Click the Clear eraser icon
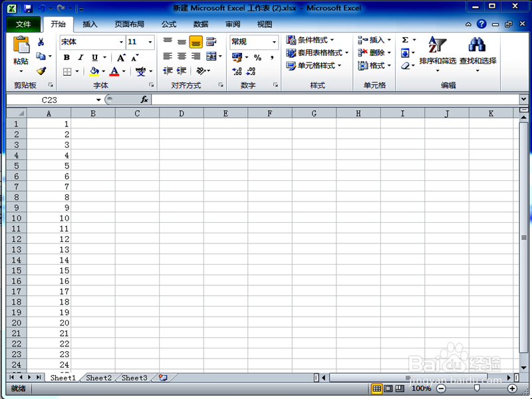The height and width of the screenshot is (399, 532). click(405, 66)
